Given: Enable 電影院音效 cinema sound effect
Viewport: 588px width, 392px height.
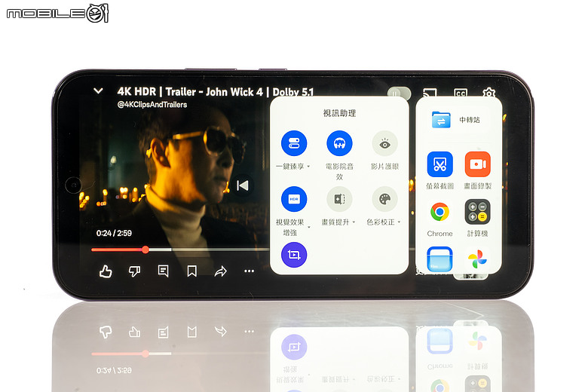Looking at the screenshot, I should tap(339, 143).
